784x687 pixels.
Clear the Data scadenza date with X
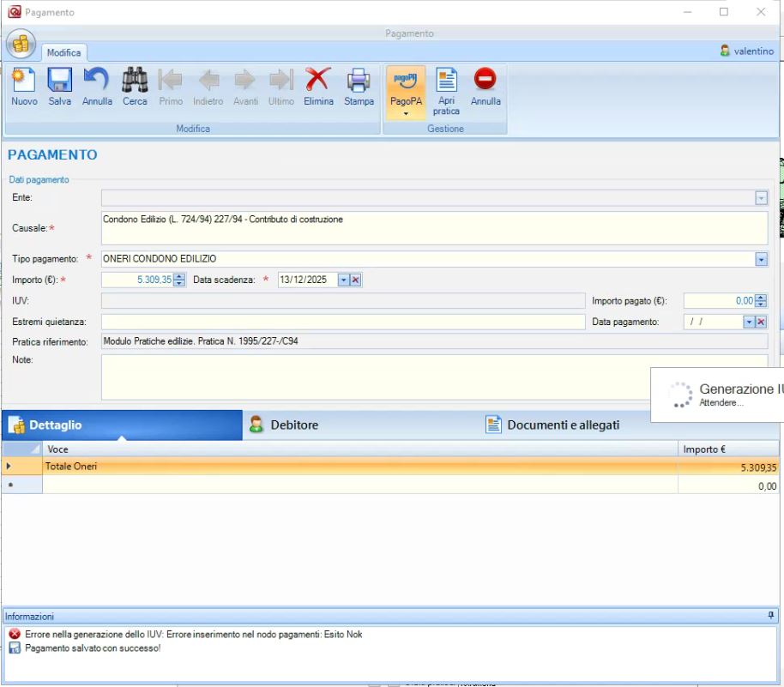click(x=356, y=280)
